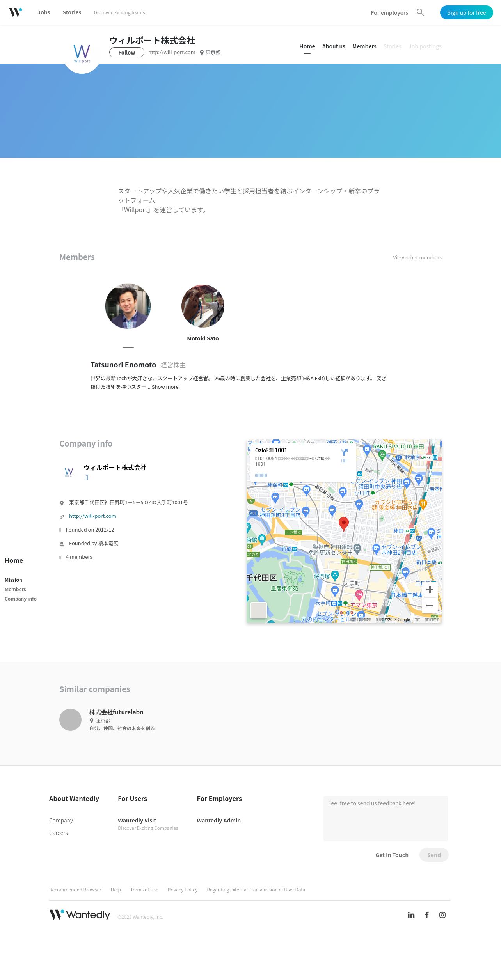Jump to Company info in side navigation
The height and width of the screenshot is (980, 501).
[x=21, y=599]
